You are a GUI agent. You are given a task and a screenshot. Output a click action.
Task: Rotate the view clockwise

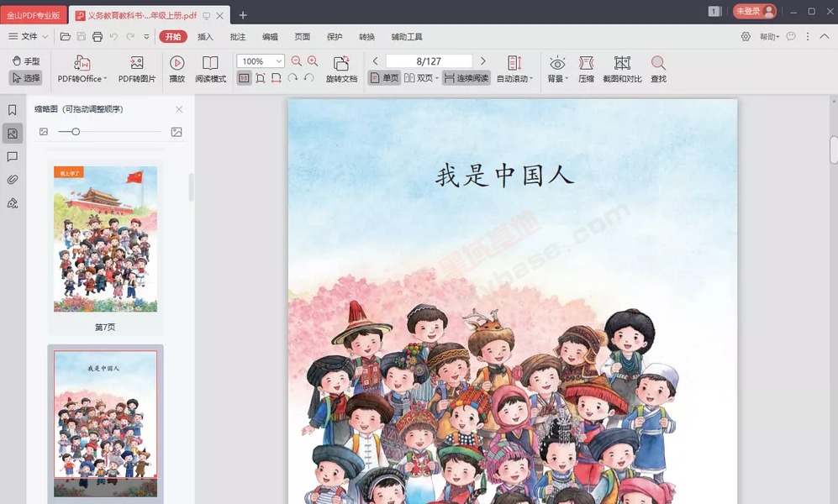pyautogui.click(x=293, y=78)
